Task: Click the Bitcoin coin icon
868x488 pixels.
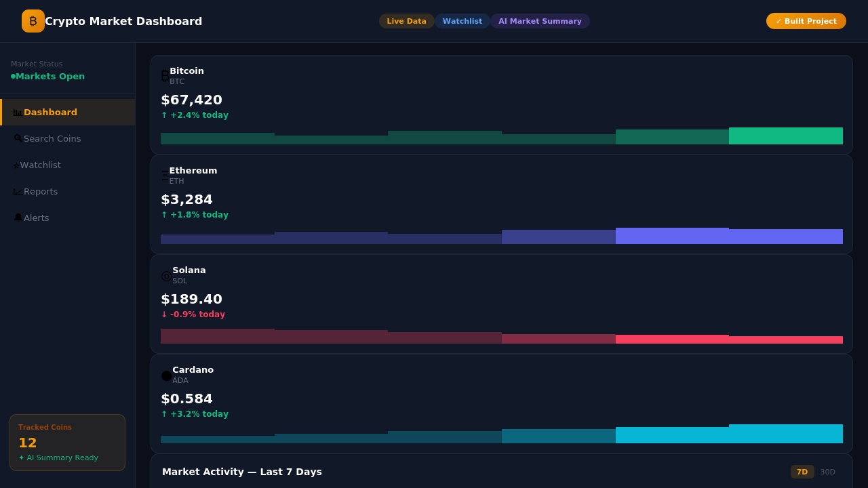Action: [x=165, y=76]
